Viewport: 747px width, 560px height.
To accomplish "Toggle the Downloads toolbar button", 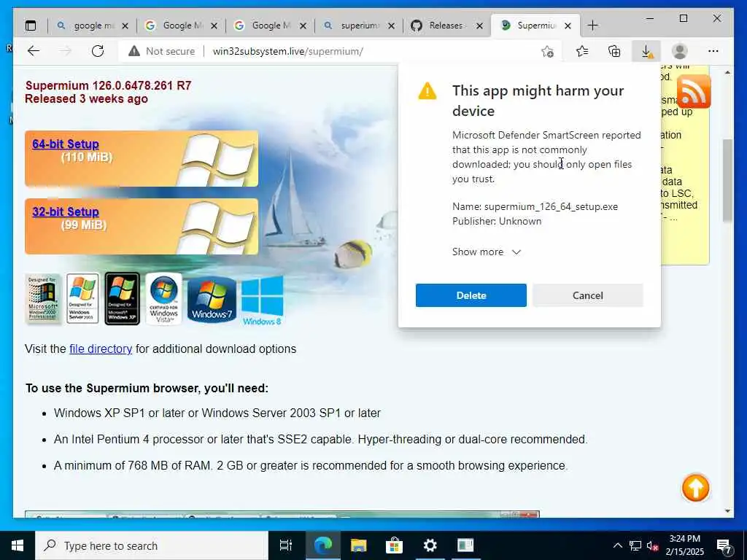I will (646, 51).
